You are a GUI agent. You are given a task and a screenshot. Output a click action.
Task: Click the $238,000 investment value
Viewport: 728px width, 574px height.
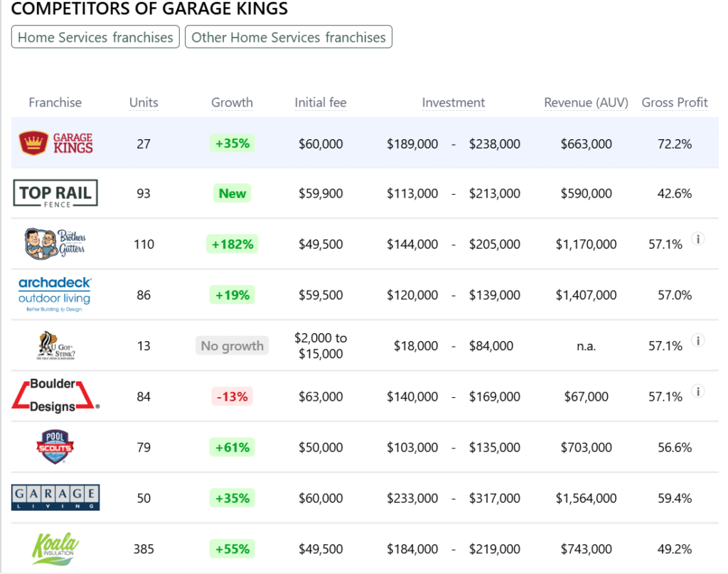(x=495, y=143)
